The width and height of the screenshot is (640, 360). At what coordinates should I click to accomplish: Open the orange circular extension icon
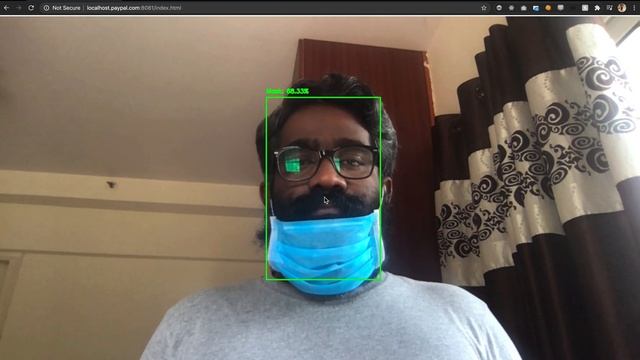pyautogui.click(x=548, y=8)
